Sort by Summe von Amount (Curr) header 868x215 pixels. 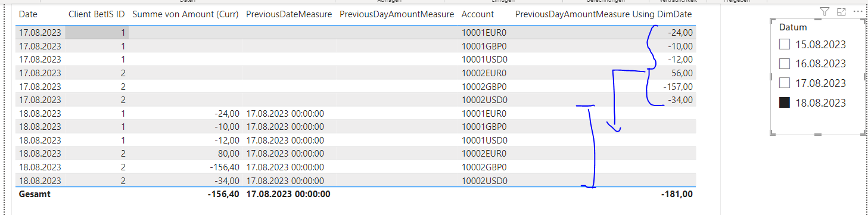tap(185, 14)
